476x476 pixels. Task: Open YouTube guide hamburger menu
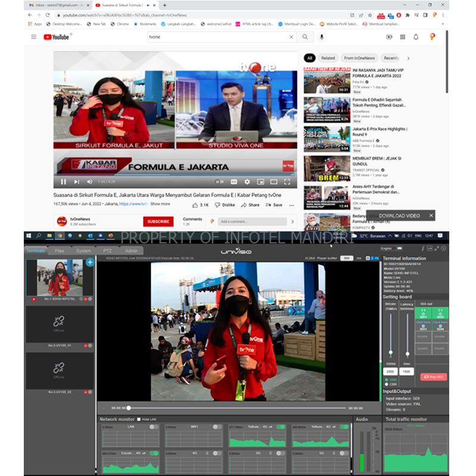tap(34, 37)
